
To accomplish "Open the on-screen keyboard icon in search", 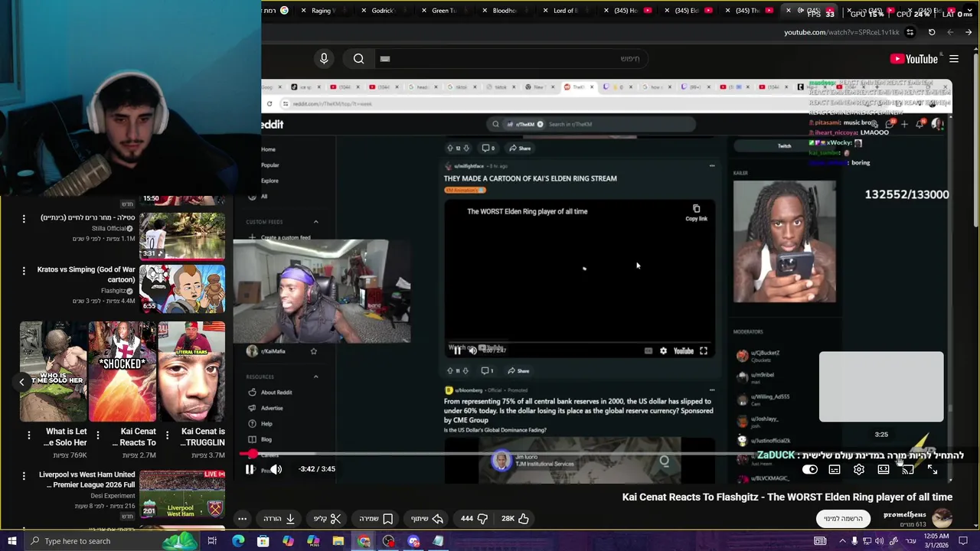I will coord(385,59).
